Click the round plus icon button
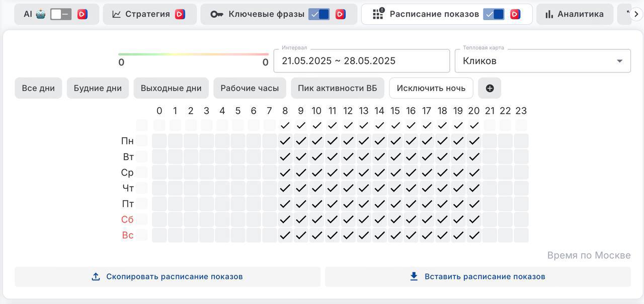Viewport: 644px width, 304px height. [490, 88]
